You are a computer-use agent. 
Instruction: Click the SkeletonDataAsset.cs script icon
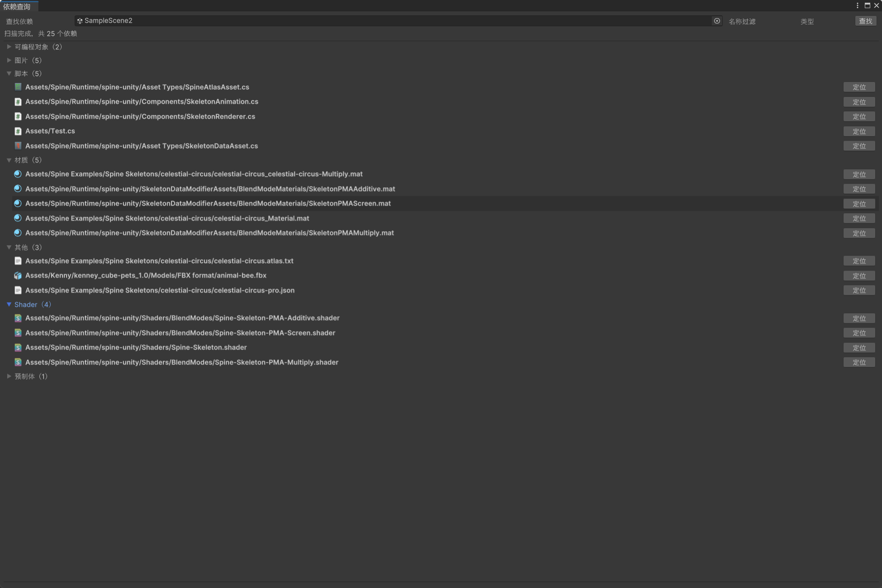18,146
